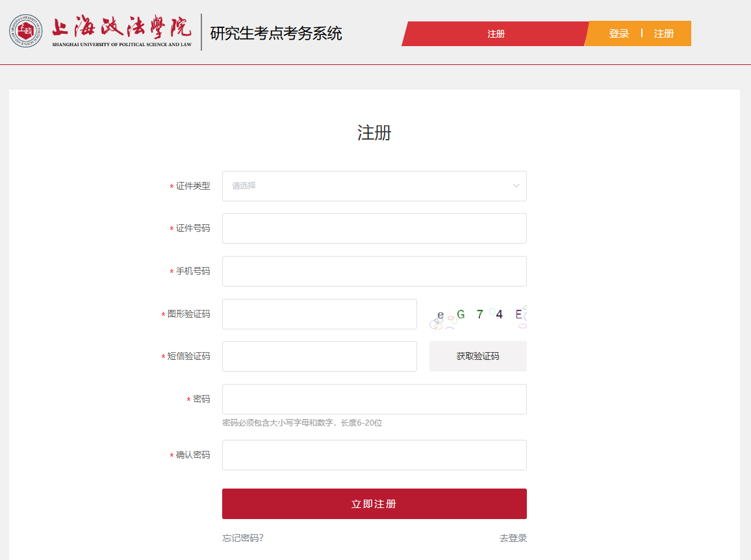Click the red 注册 banner tab

pyautogui.click(x=496, y=34)
